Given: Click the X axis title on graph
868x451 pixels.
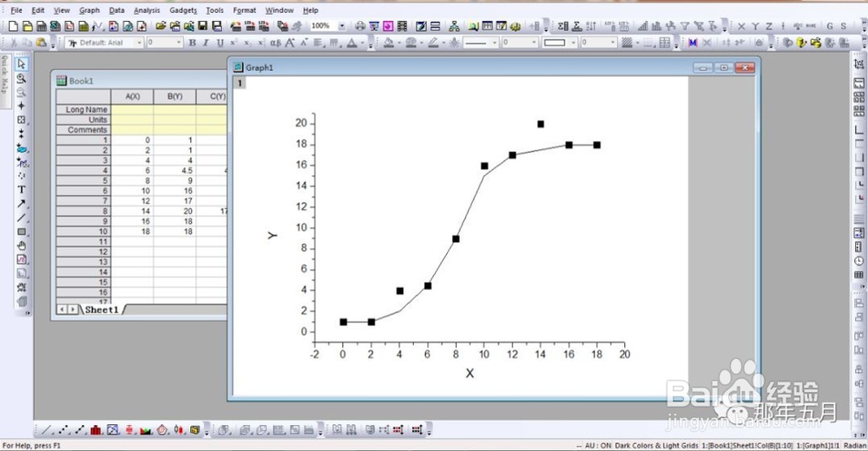Looking at the screenshot, I should [470, 374].
